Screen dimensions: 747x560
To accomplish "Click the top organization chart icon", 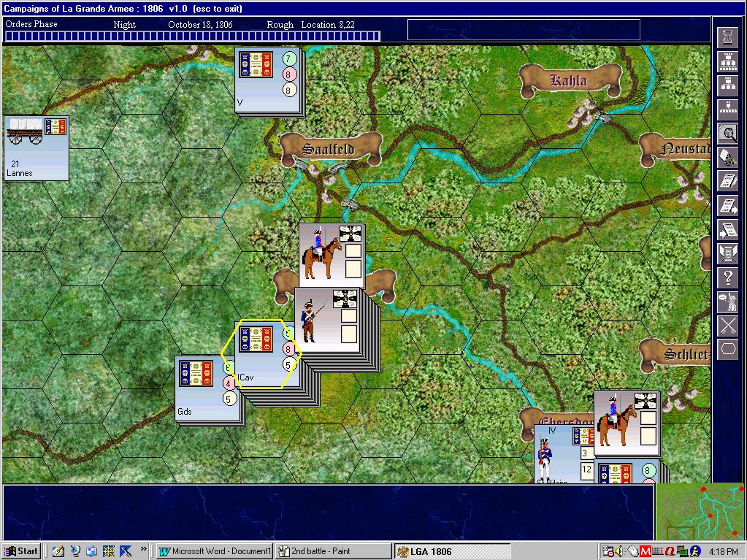I will tap(728, 61).
